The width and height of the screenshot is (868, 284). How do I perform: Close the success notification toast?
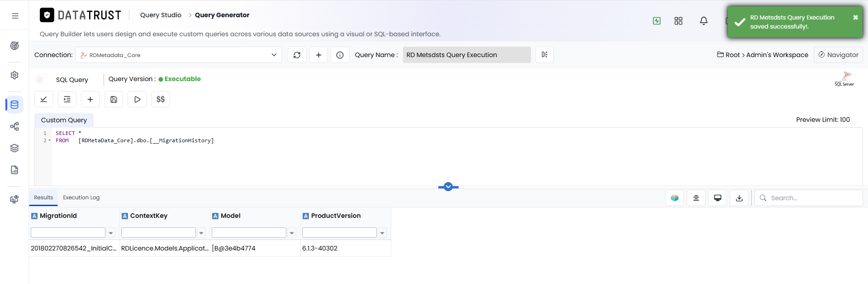point(855,17)
